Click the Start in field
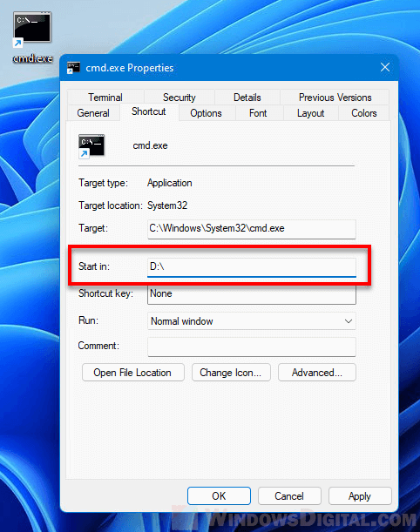 coord(252,267)
